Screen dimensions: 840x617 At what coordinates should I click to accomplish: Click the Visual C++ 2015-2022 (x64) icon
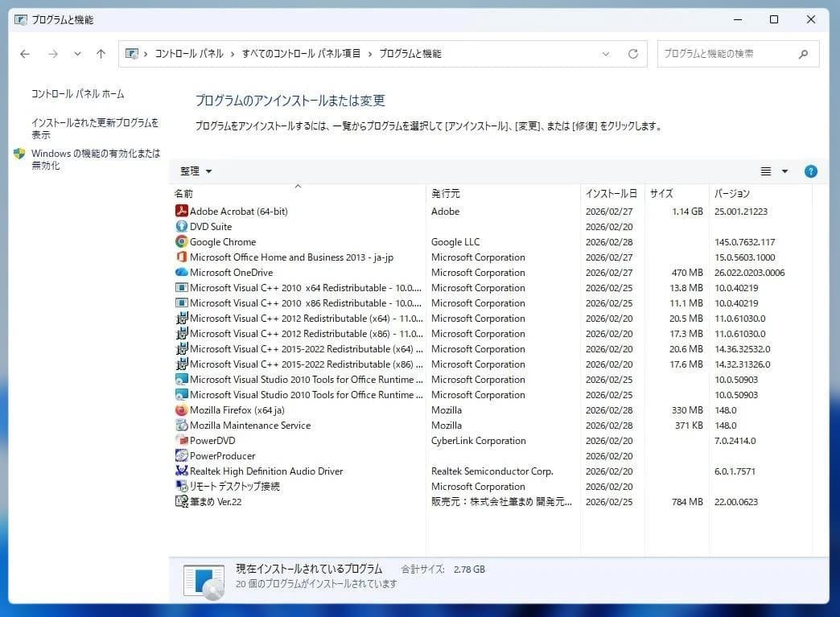(x=182, y=348)
